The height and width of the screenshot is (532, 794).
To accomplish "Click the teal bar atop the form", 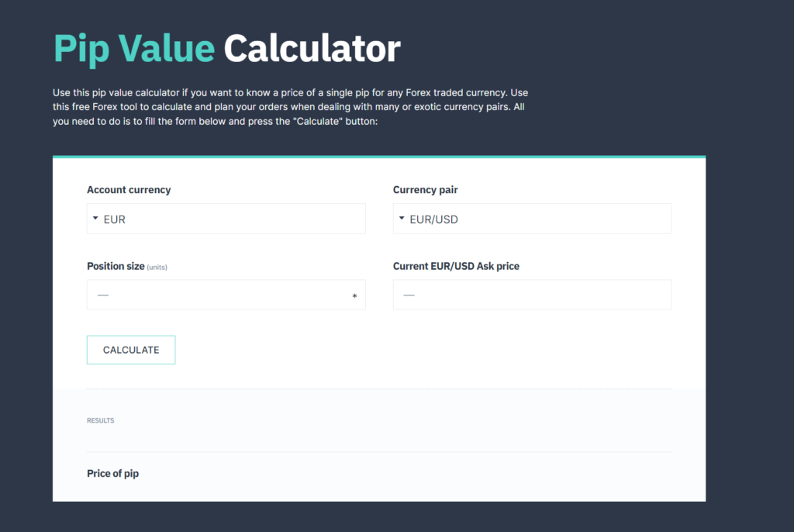I will point(378,157).
